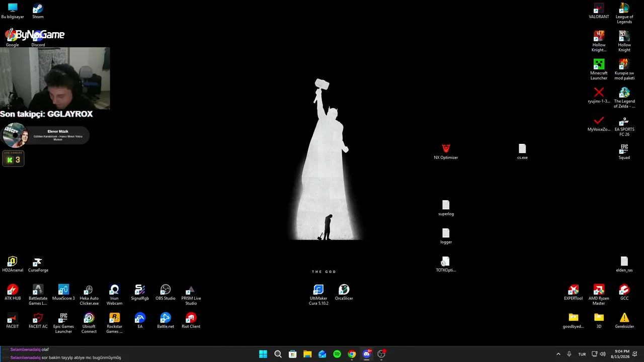Open Spotify from the taskbar
The height and width of the screenshot is (362, 644).
337,354
